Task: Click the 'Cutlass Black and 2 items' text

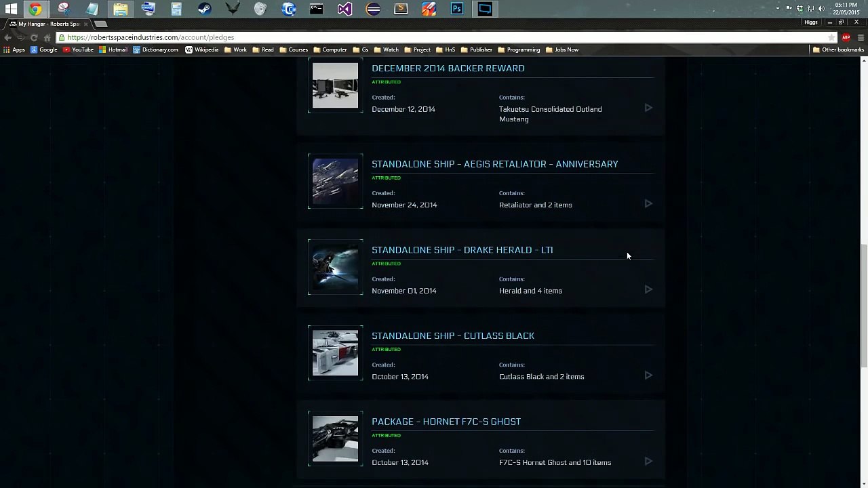Action: point(541,377)
